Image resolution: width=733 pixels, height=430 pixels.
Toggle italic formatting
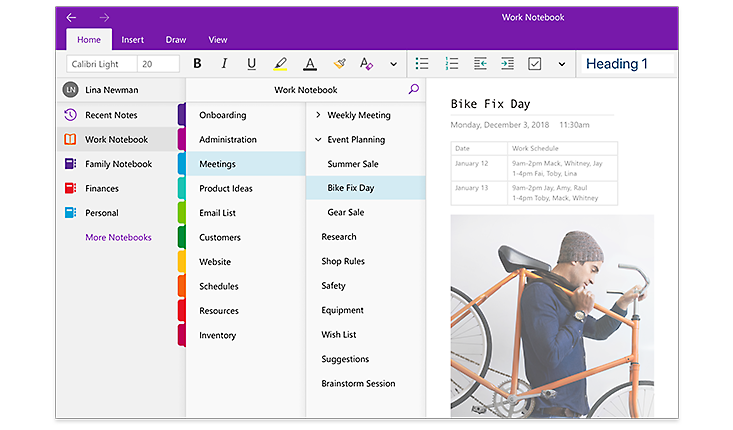pyautogui.click(x=224, y=64)
